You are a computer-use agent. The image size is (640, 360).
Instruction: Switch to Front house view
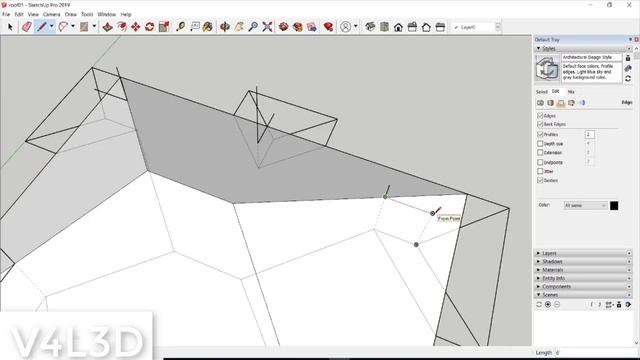coord(398,27)
